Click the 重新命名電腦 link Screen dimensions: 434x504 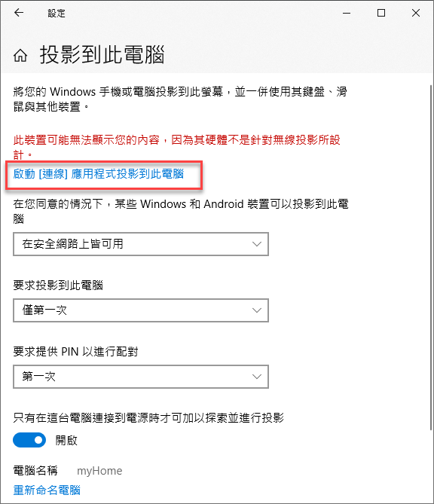tap(47, 490)
